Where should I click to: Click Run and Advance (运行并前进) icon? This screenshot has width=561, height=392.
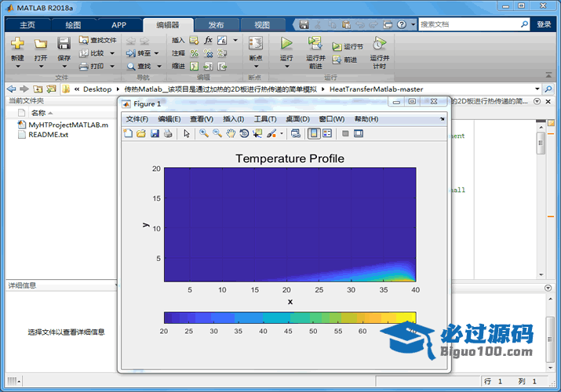315,43
